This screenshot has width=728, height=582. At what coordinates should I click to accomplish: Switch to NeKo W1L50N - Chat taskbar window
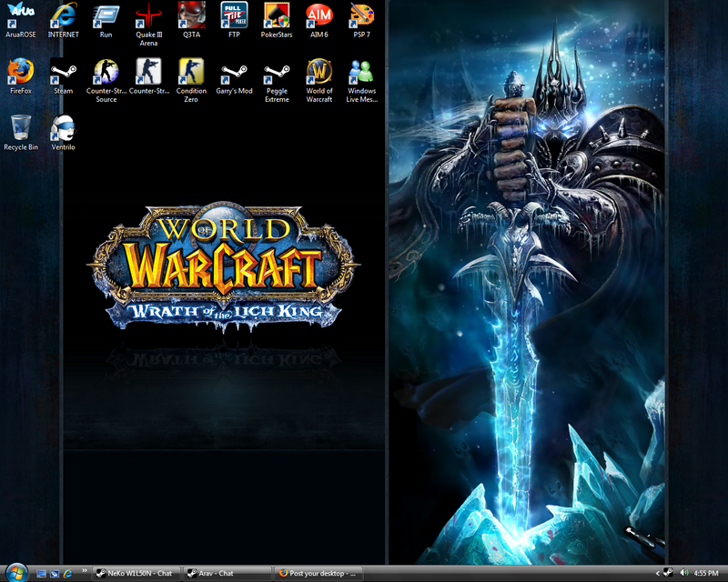pos(138,574)
